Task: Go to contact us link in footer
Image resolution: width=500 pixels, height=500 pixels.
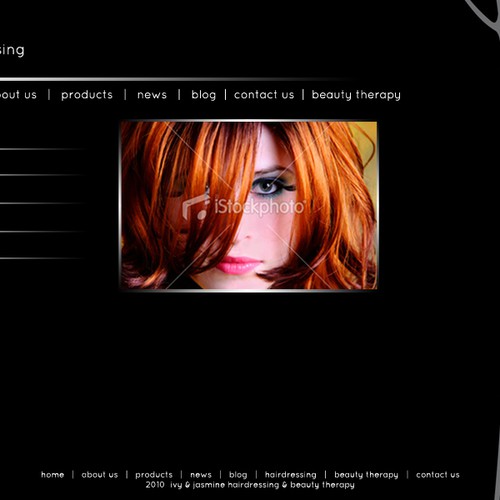Action: click(x=438, y=475)
